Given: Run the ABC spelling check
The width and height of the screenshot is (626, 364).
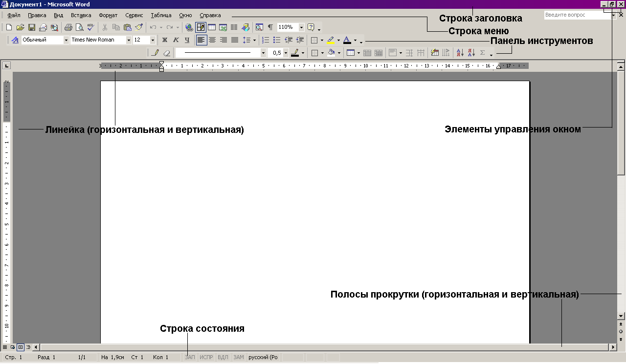Looking at the screenshot, I should (x=90, y=27).
